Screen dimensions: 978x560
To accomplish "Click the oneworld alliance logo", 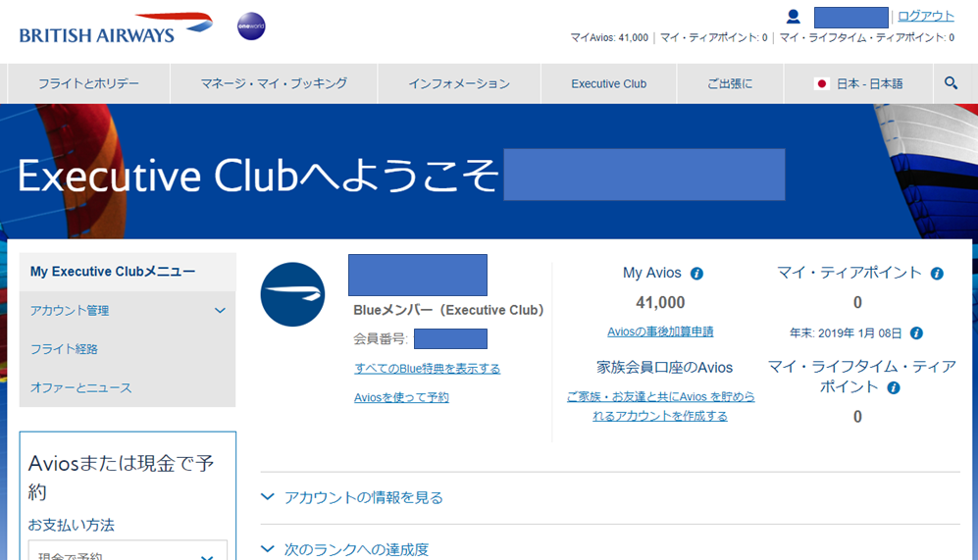I will tap(251, 26).
